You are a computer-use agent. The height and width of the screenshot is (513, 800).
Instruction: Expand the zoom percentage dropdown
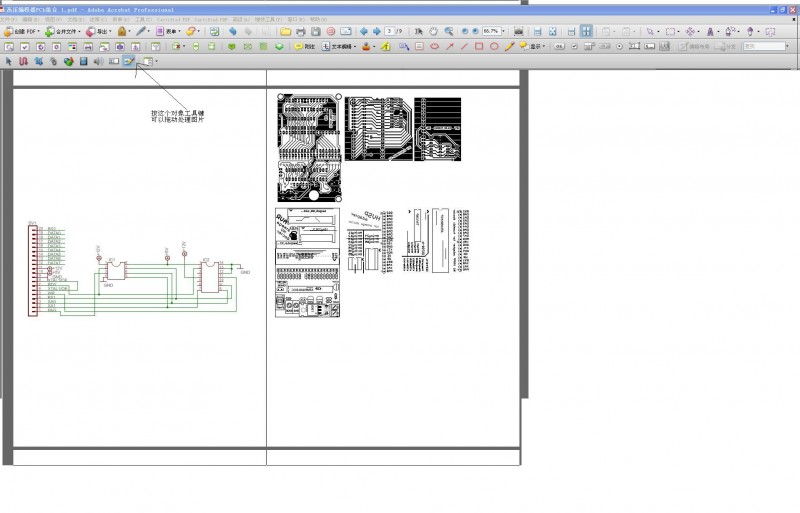[x=502, y=32]
